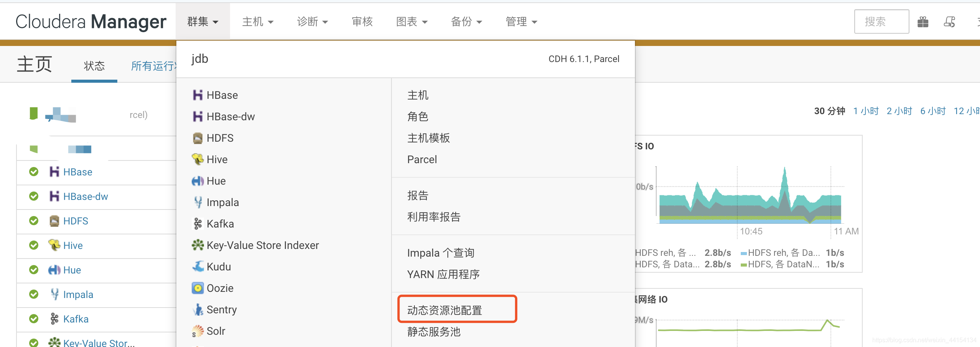This screenshot has width=980, height=347.
Task: Open the 审核 menu item
Action: [362, 21]
